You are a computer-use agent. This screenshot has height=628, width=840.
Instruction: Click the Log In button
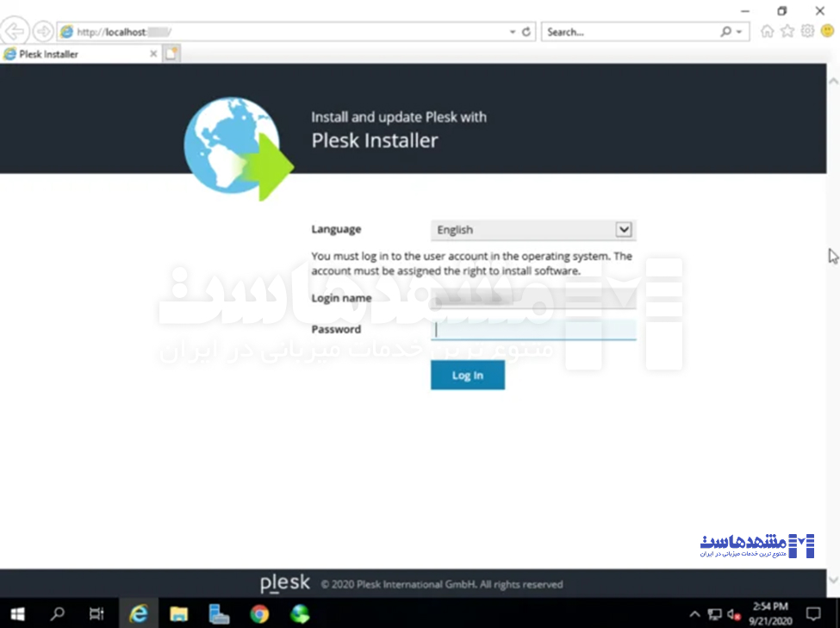(x=468, y=375)
